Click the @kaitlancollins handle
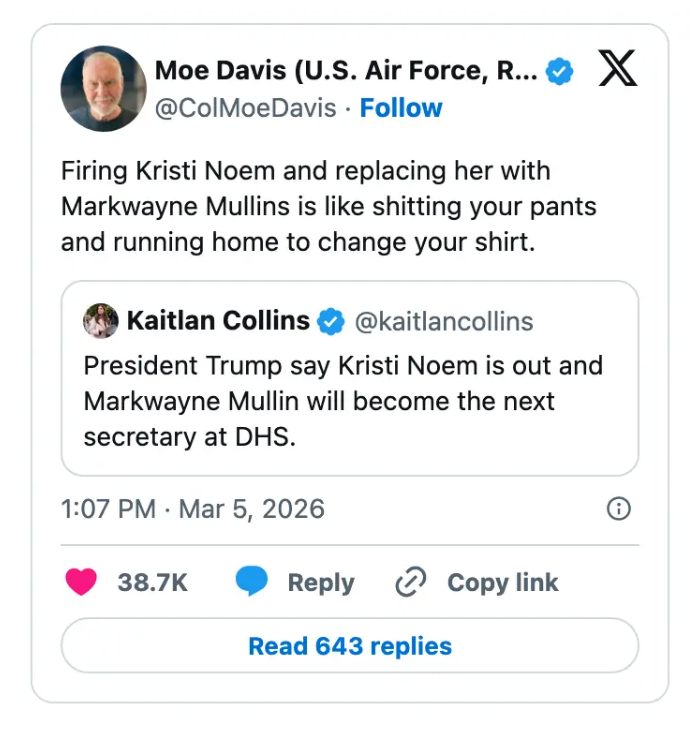 [x=444, y=321]
